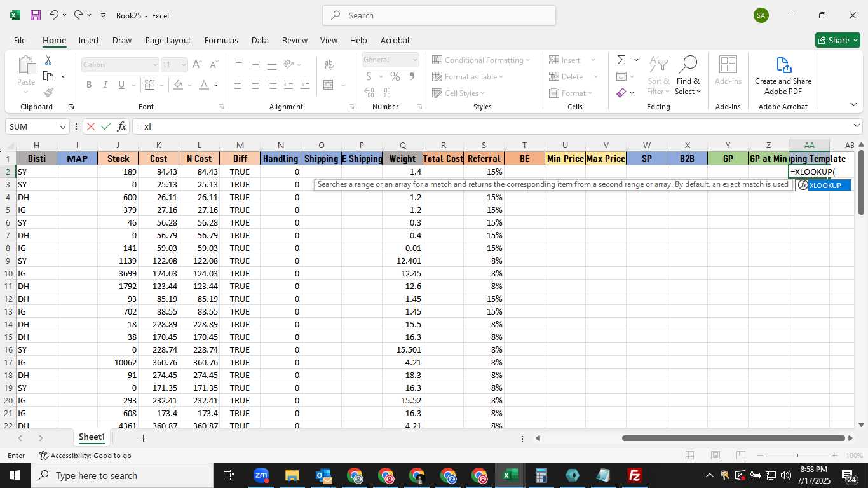Click the Undo arrow icon
This screenshot has width=868, height=488.
pos(54,15)
